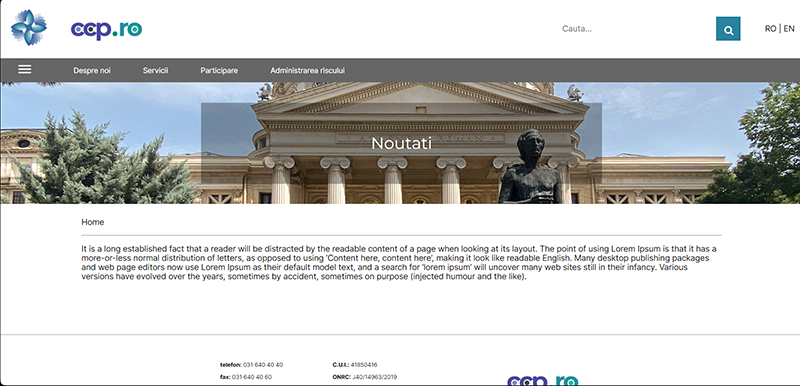Click the Home breadcrumb link
The width and height of the screenshot is (800, 386).
pyautogui.click(x=92, y=222)
